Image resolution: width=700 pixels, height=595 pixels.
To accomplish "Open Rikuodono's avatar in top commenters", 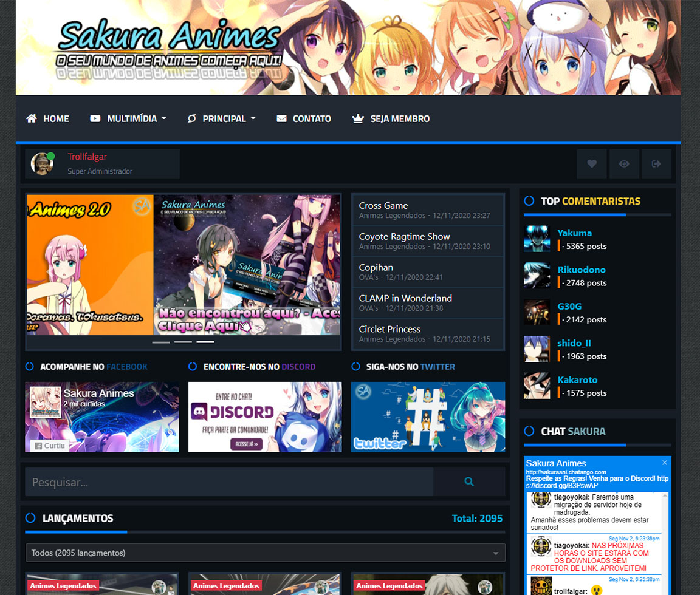I will pos(537,275).
